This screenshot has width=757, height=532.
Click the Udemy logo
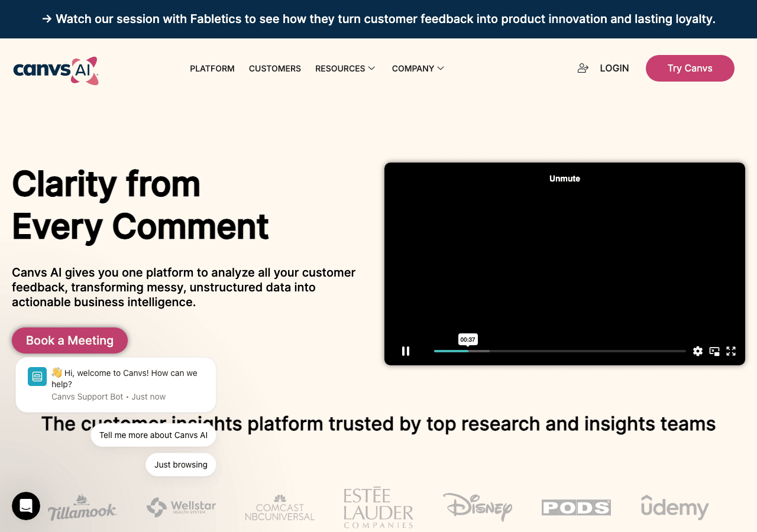click(x=675, y=507)
